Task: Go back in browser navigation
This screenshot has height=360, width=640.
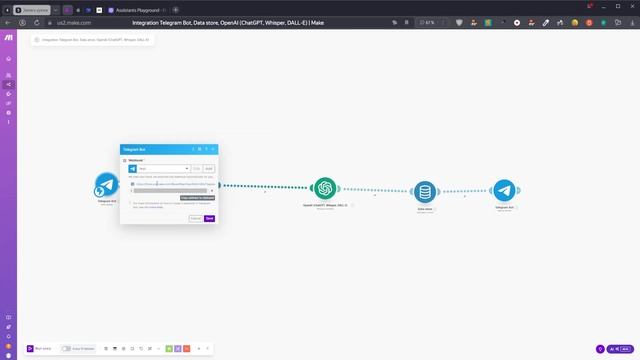Action: [8, 23]
